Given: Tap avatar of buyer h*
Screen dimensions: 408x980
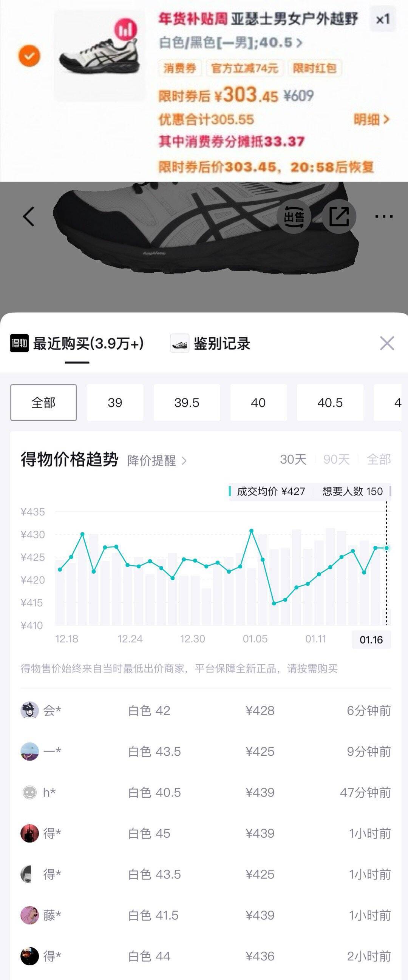Looking at the screenshot, I should coord(30,792).
